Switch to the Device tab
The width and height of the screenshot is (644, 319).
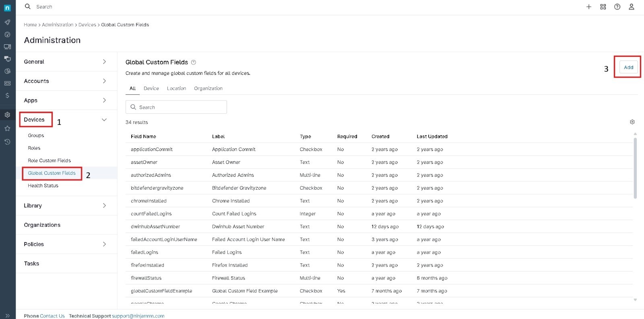[x=151, y=89]
